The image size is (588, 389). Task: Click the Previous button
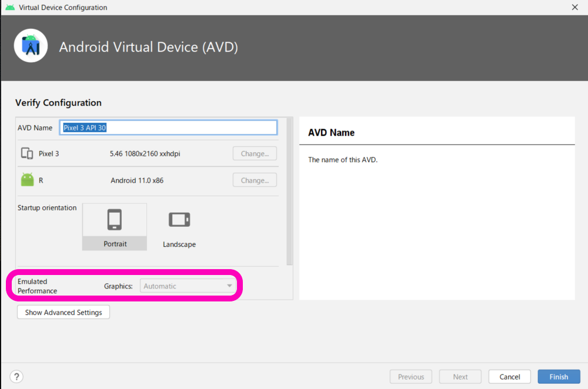point(411,377)
